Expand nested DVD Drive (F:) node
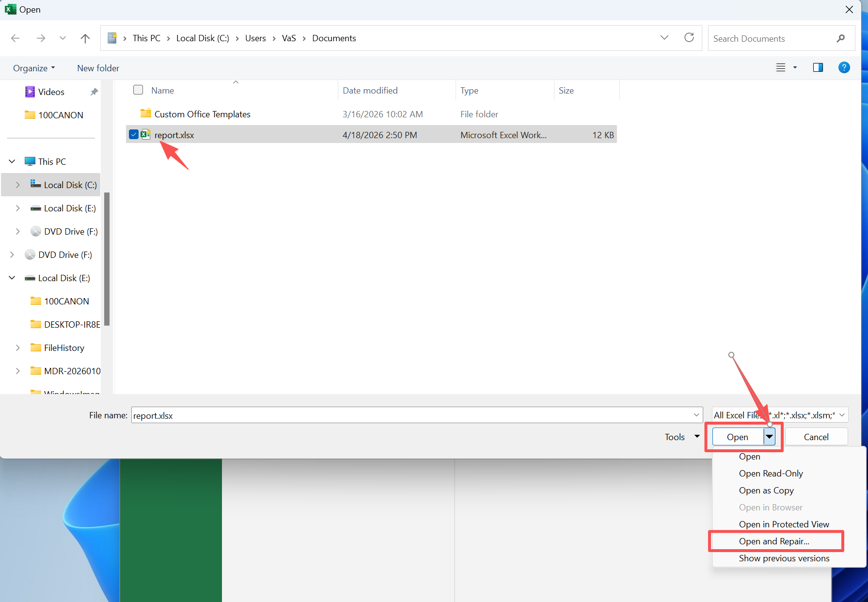 (x=18, y=231)
